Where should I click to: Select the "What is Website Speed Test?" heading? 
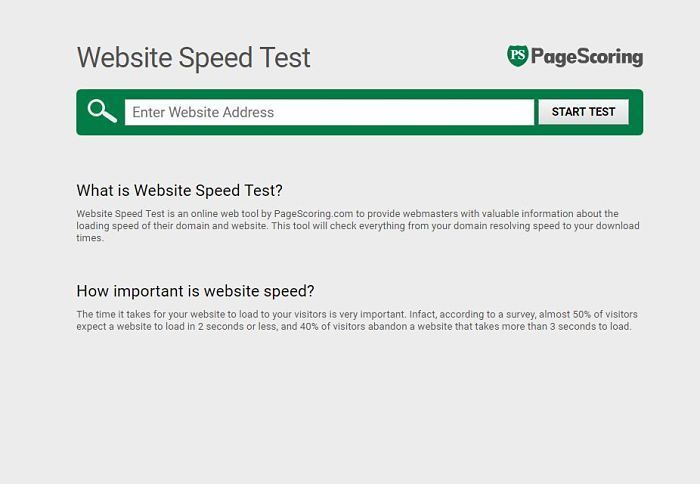point(180,190)
